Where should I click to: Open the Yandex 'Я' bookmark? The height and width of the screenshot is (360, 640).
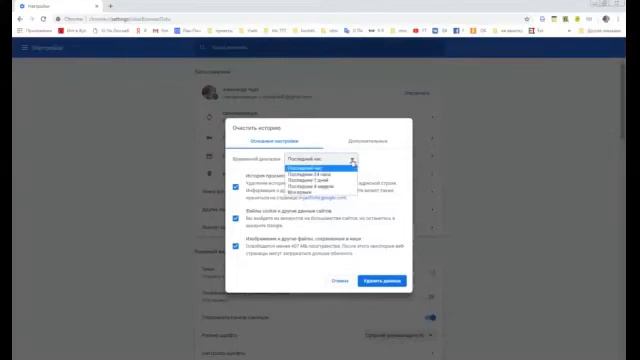tap(141, 31)
